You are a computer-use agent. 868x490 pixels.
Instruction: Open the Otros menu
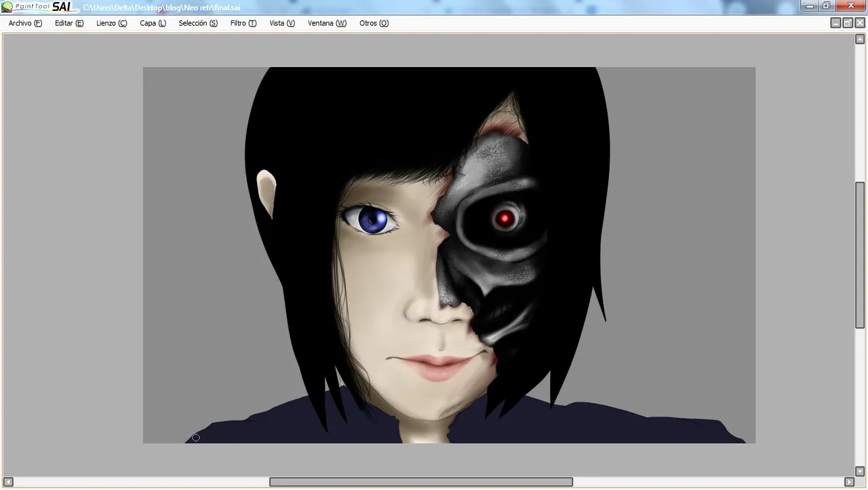[x=374, y=23]
